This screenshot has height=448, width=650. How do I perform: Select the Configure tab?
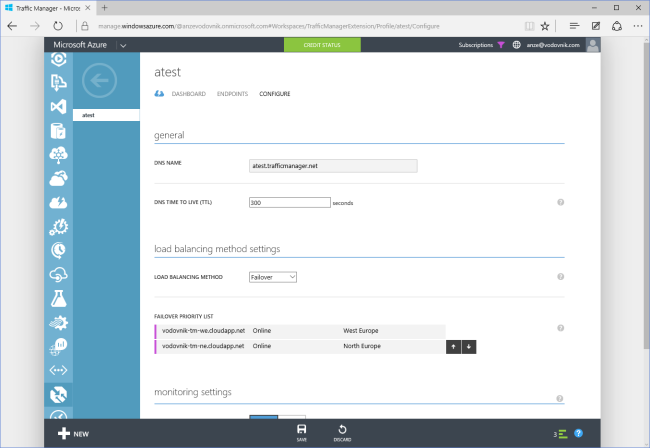click(x=275, y=94)
